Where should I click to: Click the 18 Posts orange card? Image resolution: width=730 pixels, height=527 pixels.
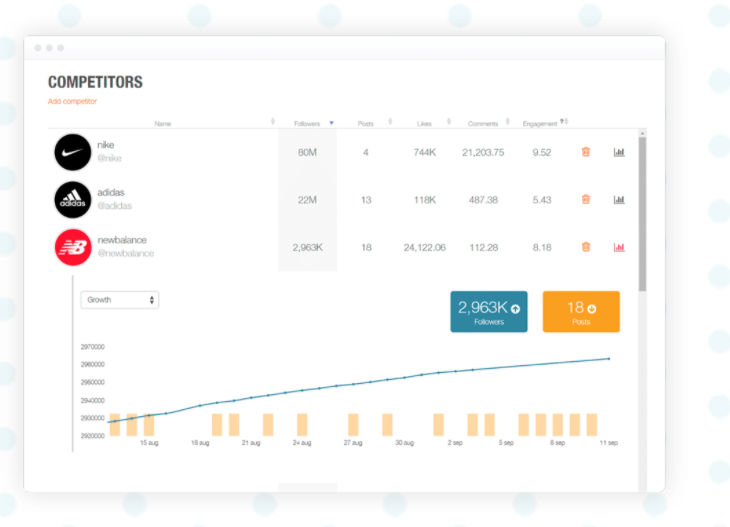[x=581, y=311]
